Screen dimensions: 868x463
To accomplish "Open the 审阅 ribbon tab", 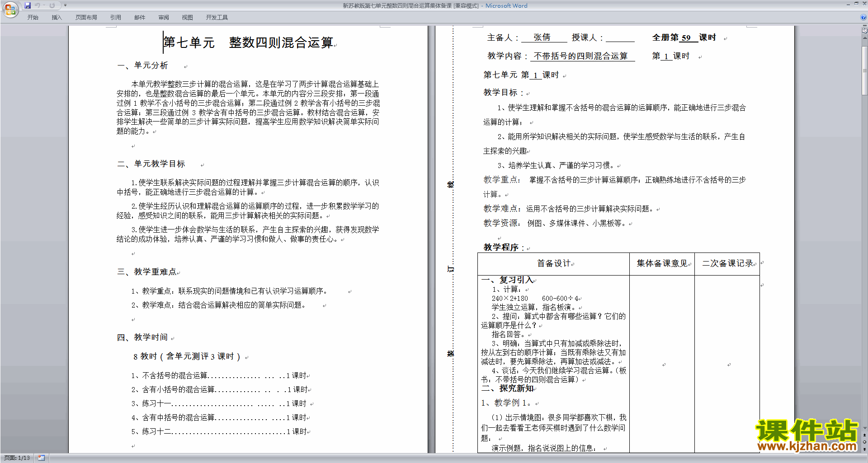I will point(164,18).
